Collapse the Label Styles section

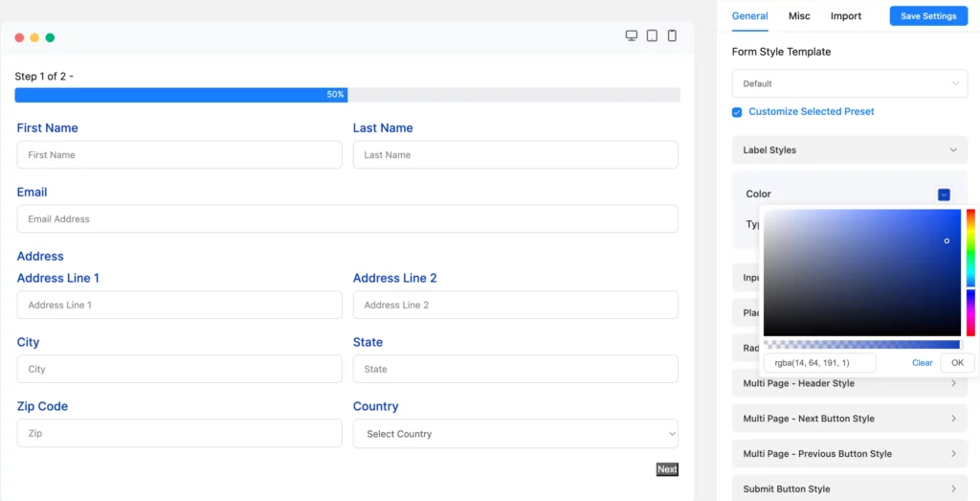[850, 150]
